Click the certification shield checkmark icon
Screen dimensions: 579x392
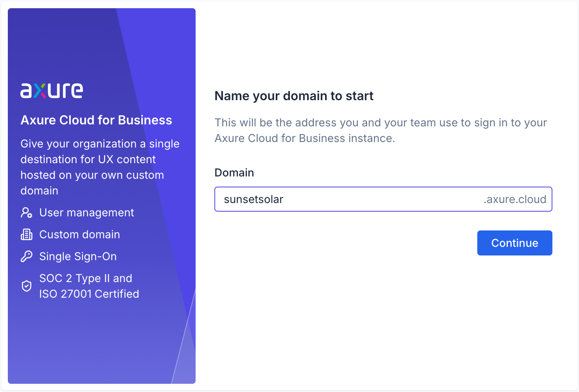click(x=27, y=286)
